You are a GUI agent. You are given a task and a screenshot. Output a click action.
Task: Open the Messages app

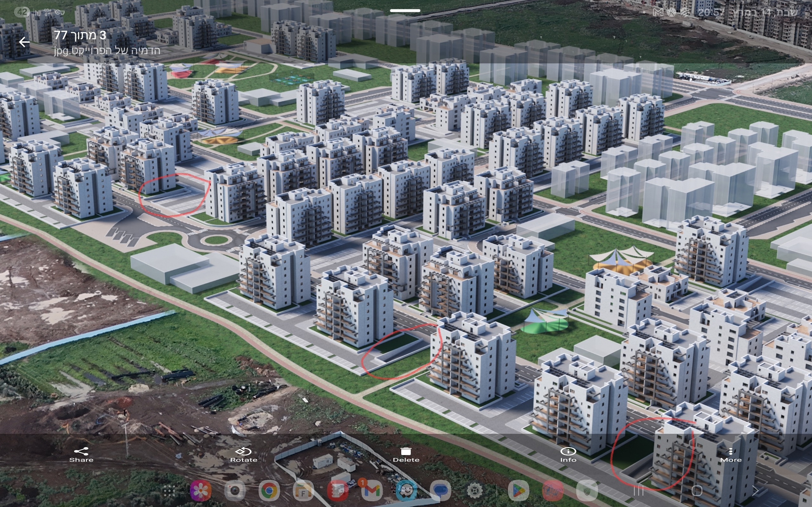441,491
